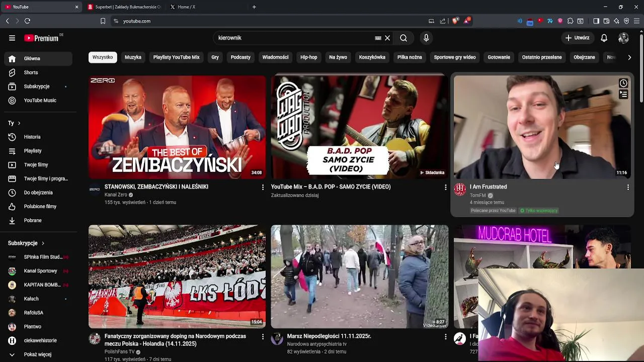Viewport: 644px width, 362px height.
Task: Switch to the Superbet browser tab
Action: click(x=124, y=7)
